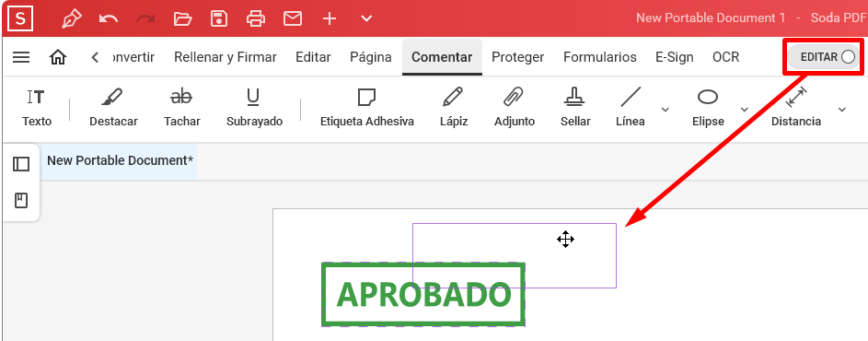Send document by email icon

click(293, 18)
